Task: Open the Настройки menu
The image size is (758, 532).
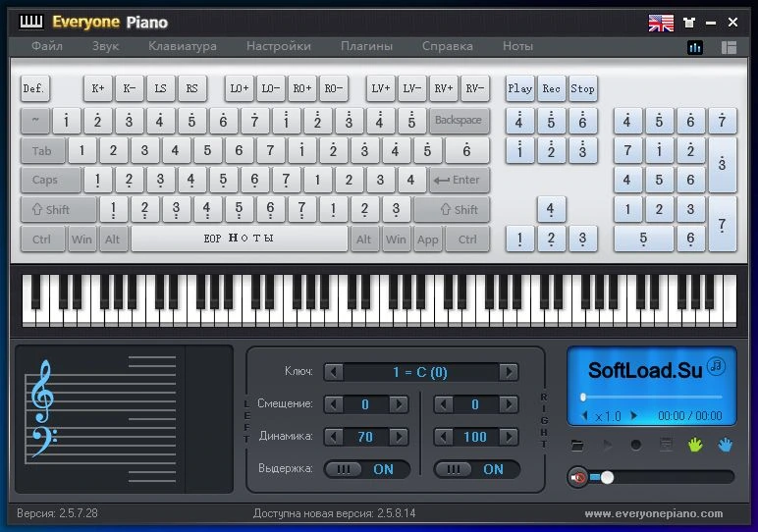Action: [x=279, y=46]
